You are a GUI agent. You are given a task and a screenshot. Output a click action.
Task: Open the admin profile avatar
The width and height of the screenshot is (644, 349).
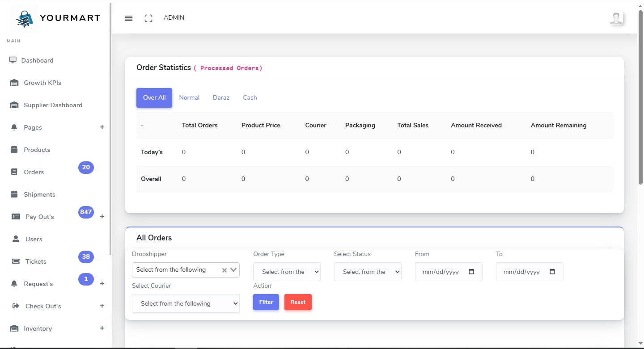pos(617,18)
